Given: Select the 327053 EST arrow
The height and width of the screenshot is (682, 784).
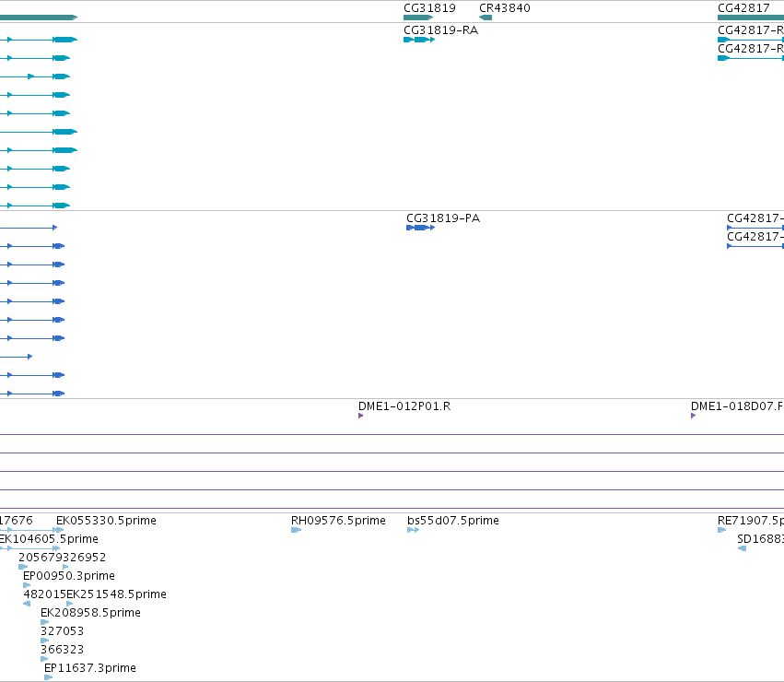Looking at the screenshot, I should click(44, 641).
